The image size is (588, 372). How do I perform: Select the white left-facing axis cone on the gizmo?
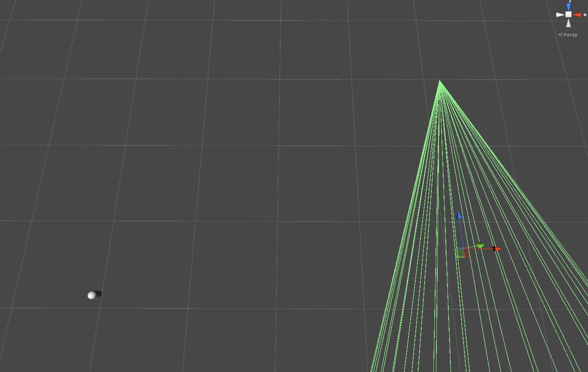(560, 14)
